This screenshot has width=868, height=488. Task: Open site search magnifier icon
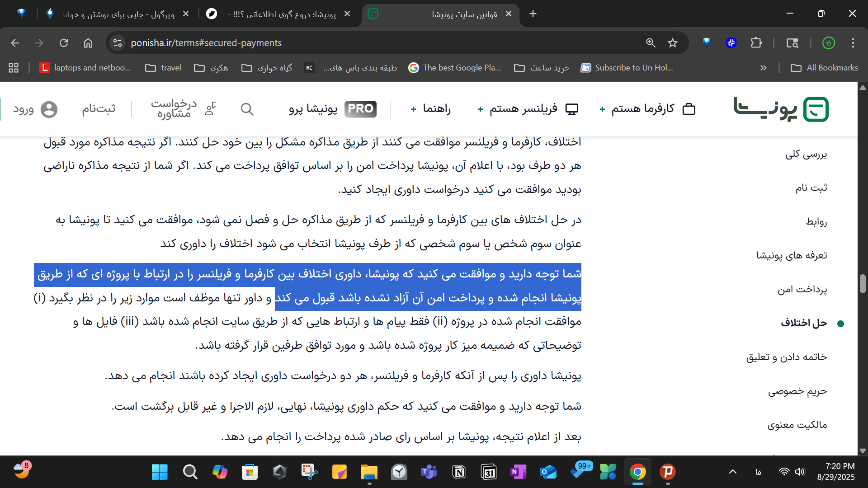click(x=247, y=109)
